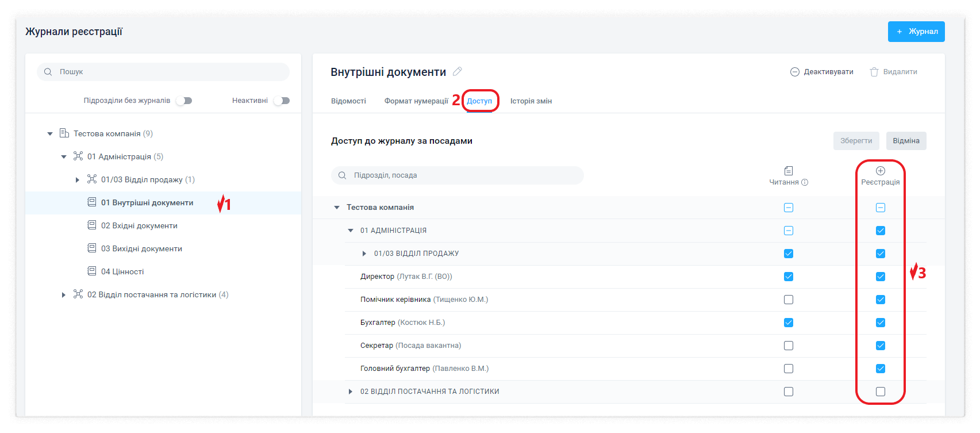Screen dimensions: 980x433
Task: Click the + Журнал button
Action: (916, 32)
